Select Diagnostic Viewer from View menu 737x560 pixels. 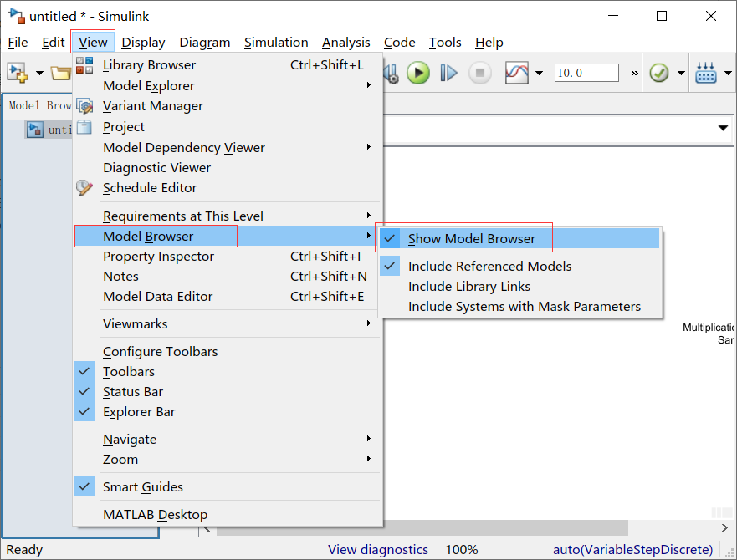pos(228,168)
